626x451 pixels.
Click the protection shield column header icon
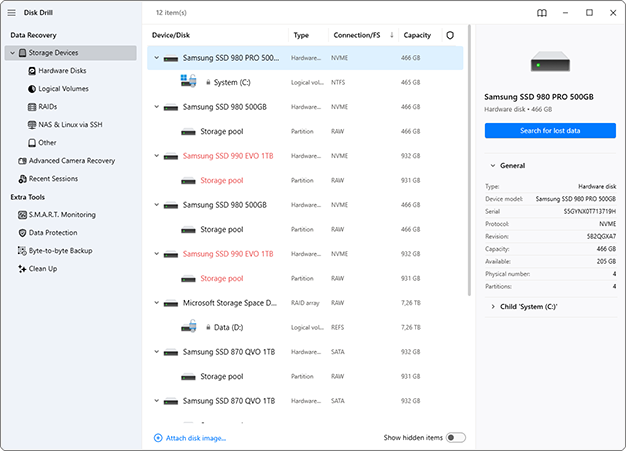coord(450,35)
